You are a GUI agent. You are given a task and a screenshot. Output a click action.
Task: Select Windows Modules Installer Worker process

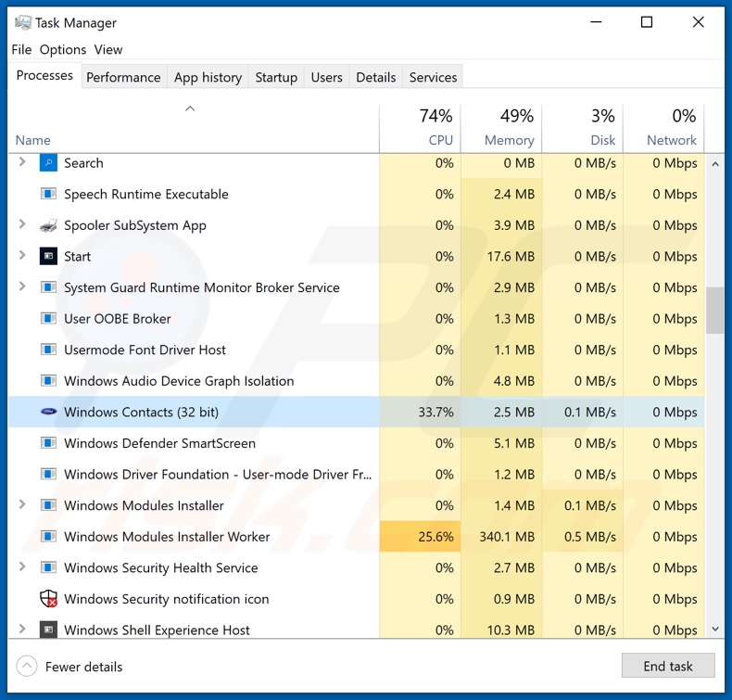click(x=356, y=537)
